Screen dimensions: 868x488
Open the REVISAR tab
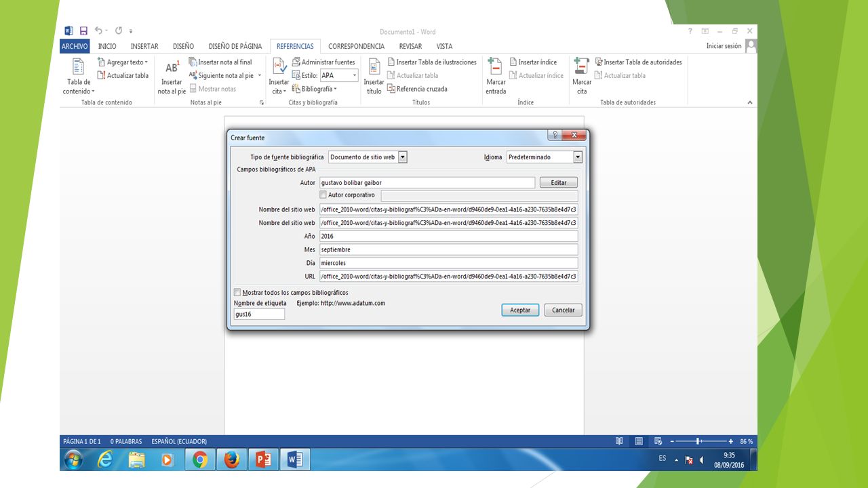click(410, 46)
